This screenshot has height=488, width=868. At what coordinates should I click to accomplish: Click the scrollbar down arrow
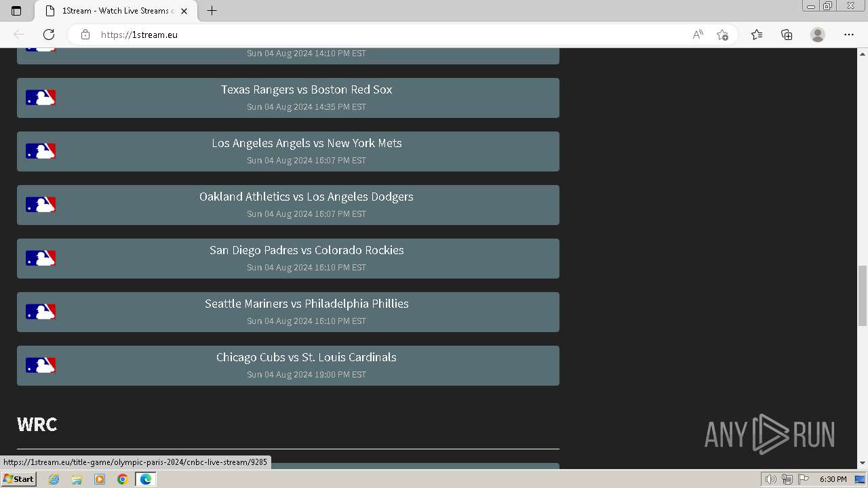pos(863,463)
